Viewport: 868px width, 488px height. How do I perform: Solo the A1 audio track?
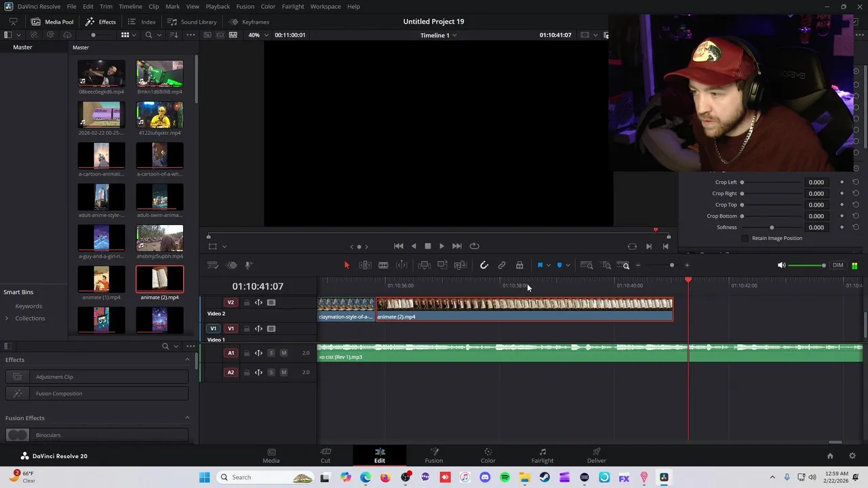tap(271, 353)
